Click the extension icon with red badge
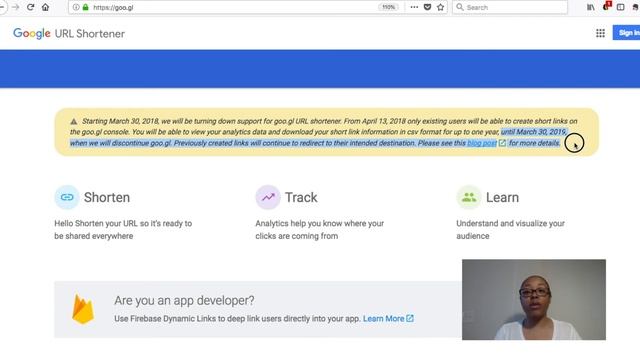Viewport: 640px width, 360px height. 606,6
